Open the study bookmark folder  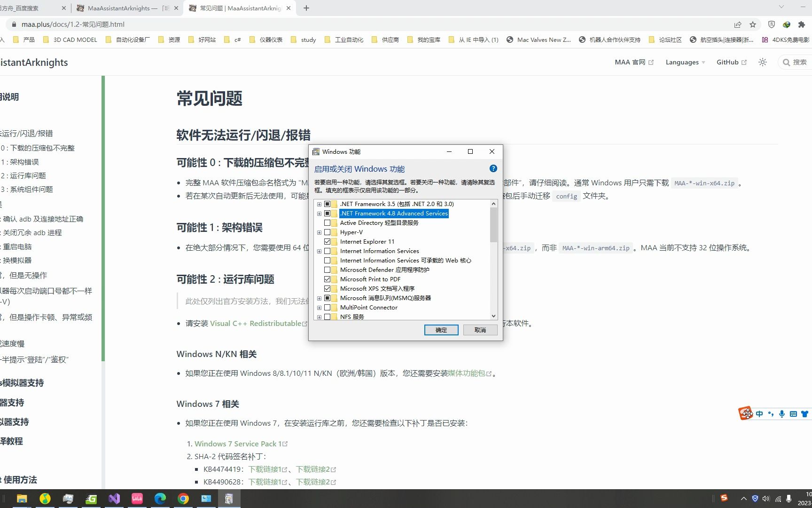tap(304, 40)
